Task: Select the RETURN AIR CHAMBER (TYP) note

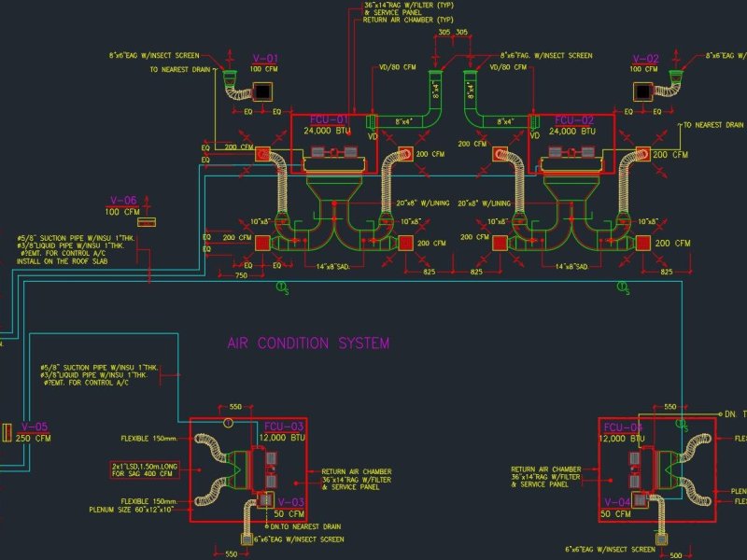Action: 408,20
